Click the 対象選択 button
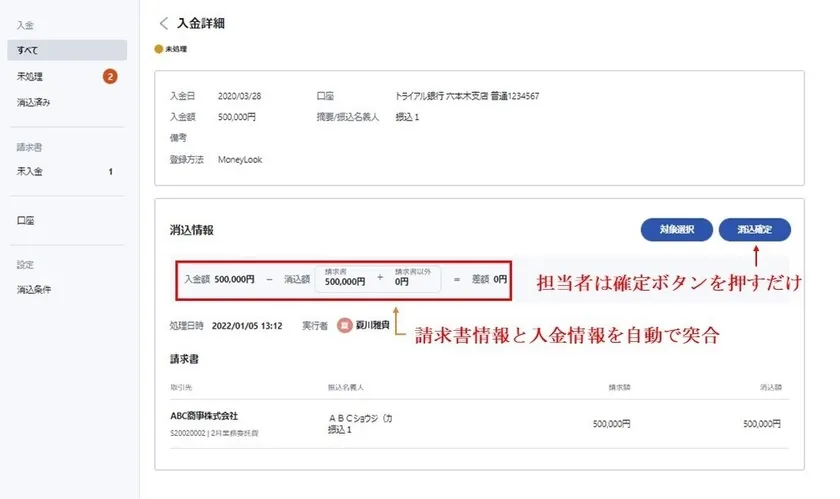Image resolution: width=840 pixels, height=499 pixels. (x=677, y=229)
